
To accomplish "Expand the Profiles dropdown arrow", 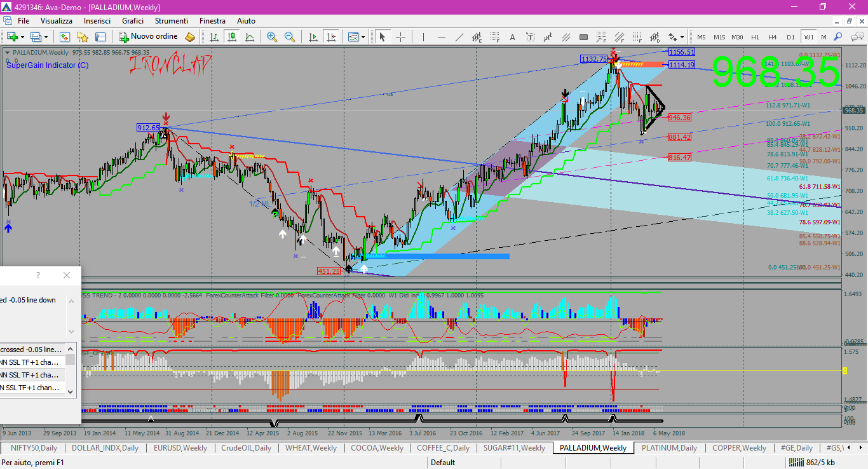I will point(46,37).
